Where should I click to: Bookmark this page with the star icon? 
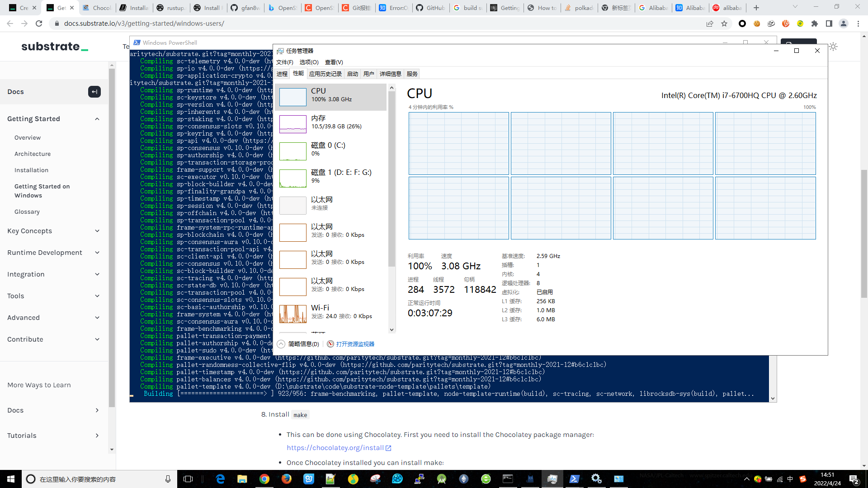point(724,23)
